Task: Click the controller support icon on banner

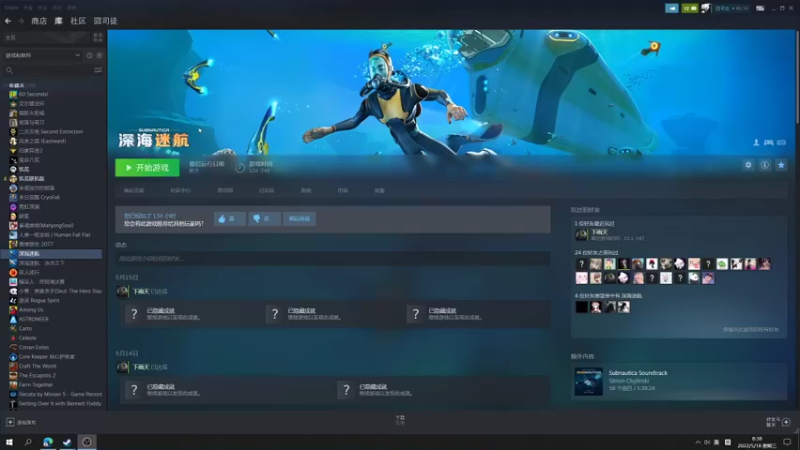Action: (768, 142)
